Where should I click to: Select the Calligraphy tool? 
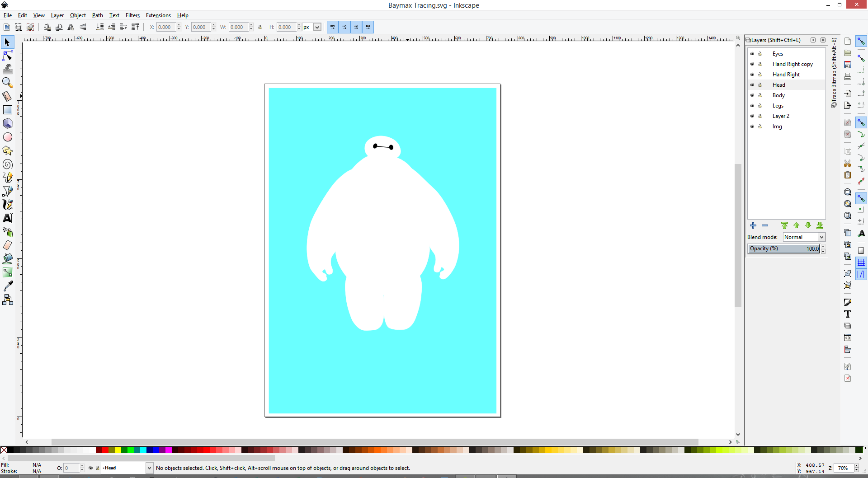coord(7,205)
